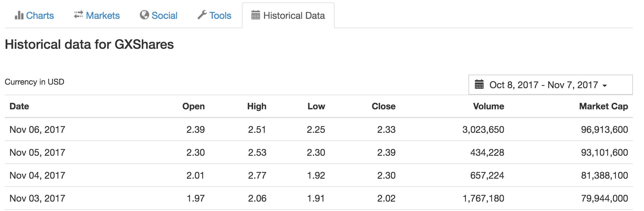Click the calendar icon on Historical Data tab
644x211 pixels.
point(256,15)
